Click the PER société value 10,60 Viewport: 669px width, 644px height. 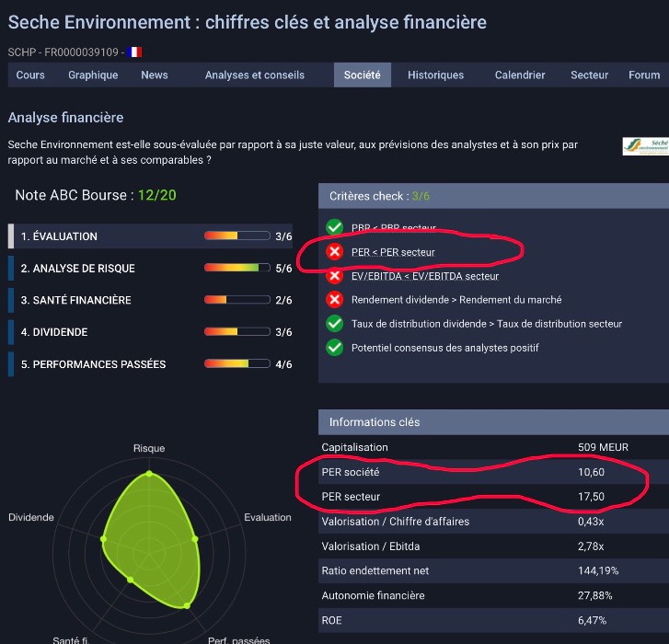591,472
